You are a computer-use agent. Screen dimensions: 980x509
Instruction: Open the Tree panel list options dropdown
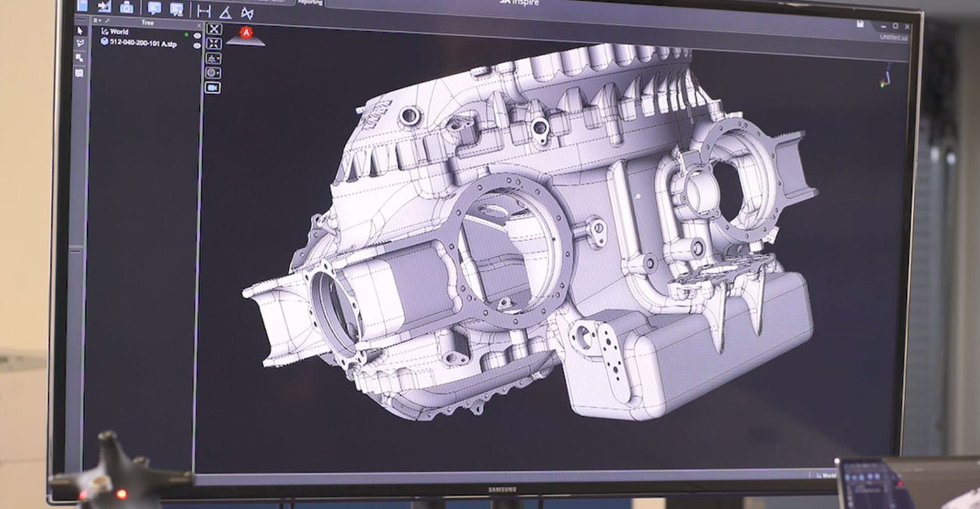(x=97, y=20)
